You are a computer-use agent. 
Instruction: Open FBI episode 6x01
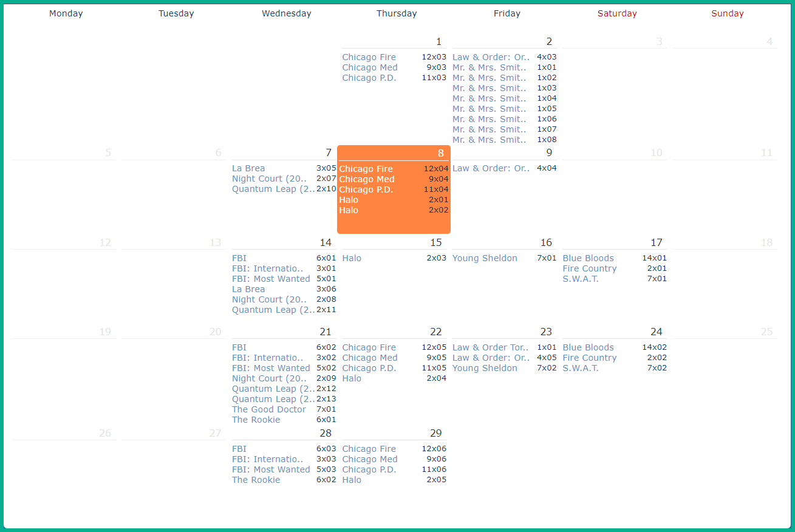[239, 258]
